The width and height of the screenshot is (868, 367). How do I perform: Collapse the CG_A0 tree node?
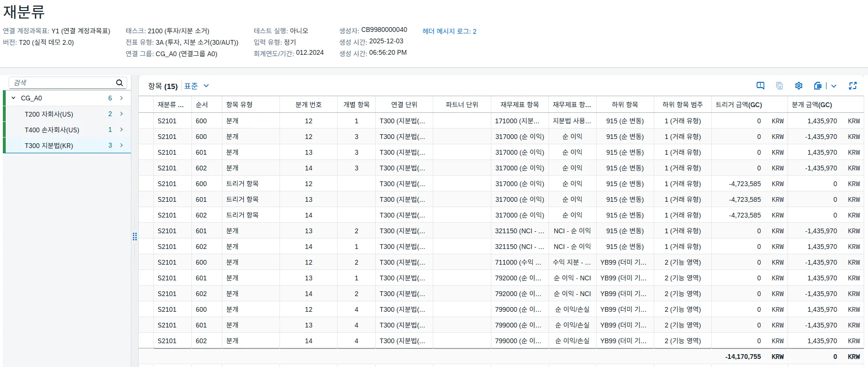pyautogui.click(x=13, y=98)
